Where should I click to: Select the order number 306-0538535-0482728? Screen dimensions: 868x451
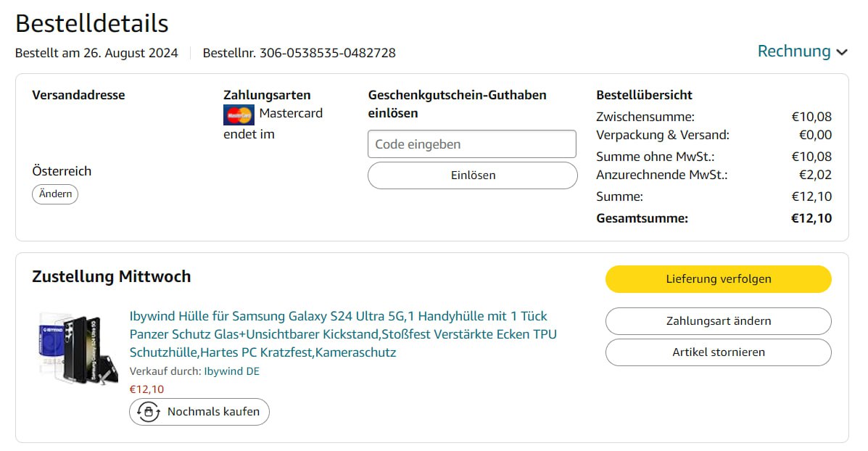pos(328,53)
